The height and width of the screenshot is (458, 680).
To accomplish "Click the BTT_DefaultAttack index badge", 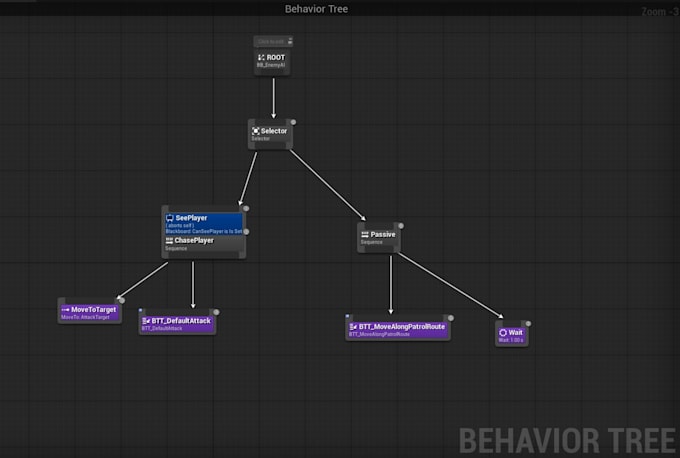I will [216, 312].
